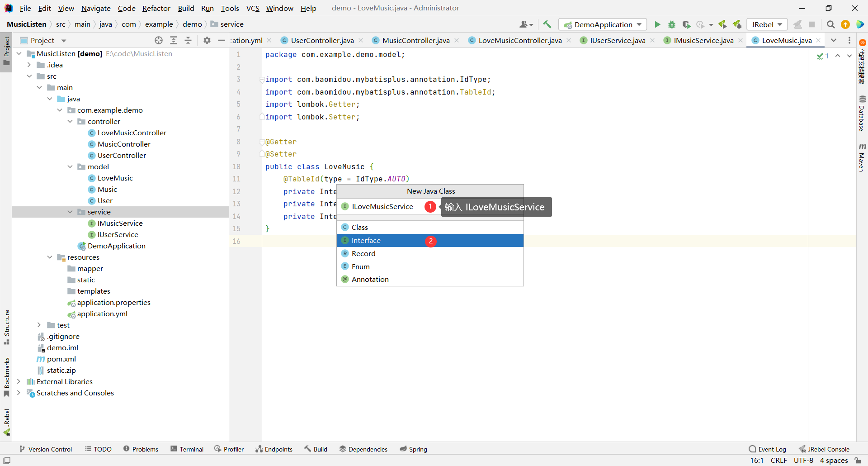Switch to the MusicController.java tab
868x466 pixels.
[415, 40]
